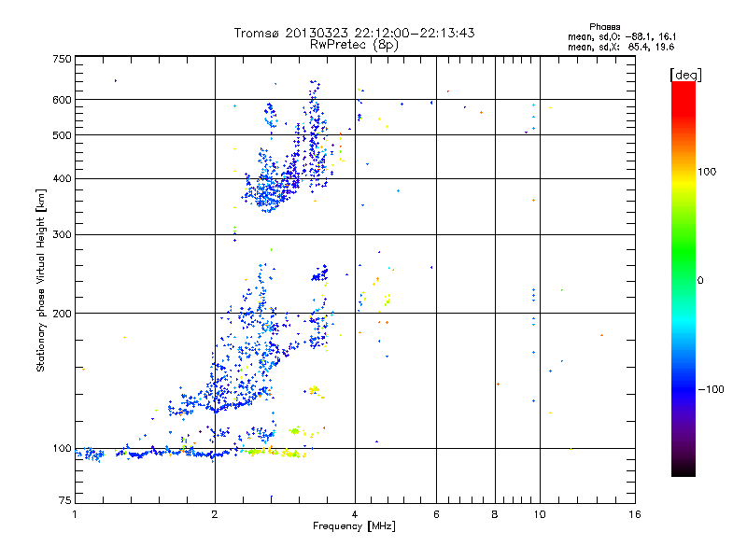
Task: Click the x-axis tick label '4'
Action: 355,514
